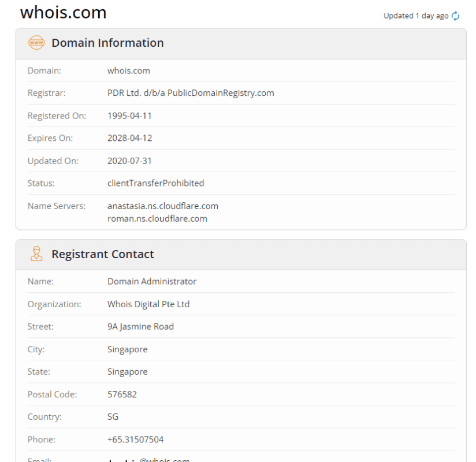Viewport: 476px width, 462px height.
Task: Click the refresh icon next to Updated
Action: point(456,16)
